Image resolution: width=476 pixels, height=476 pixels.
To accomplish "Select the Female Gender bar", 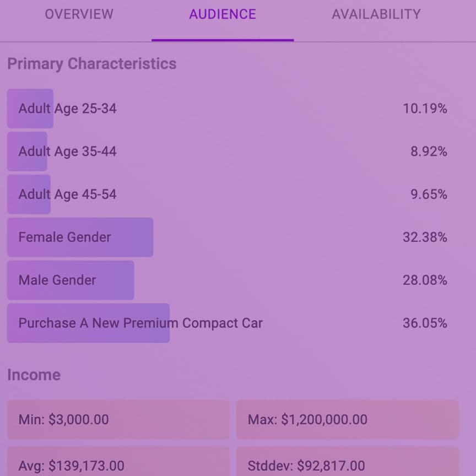I will 80,237.
